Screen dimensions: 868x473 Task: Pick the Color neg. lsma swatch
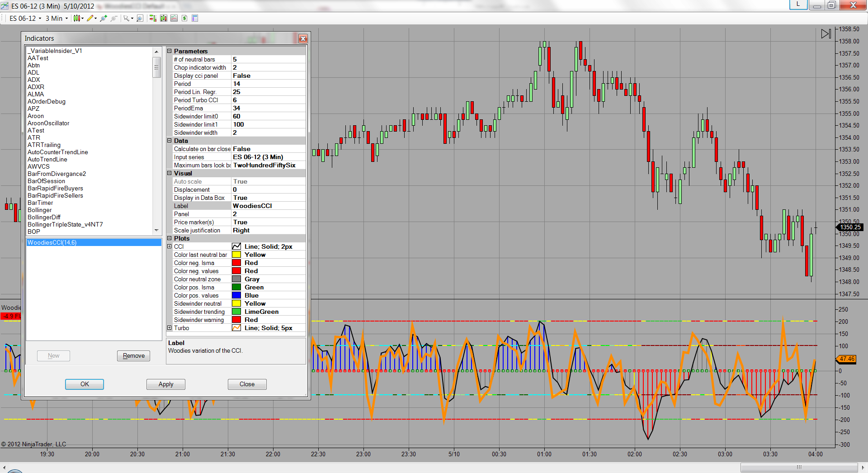(236, 263)
